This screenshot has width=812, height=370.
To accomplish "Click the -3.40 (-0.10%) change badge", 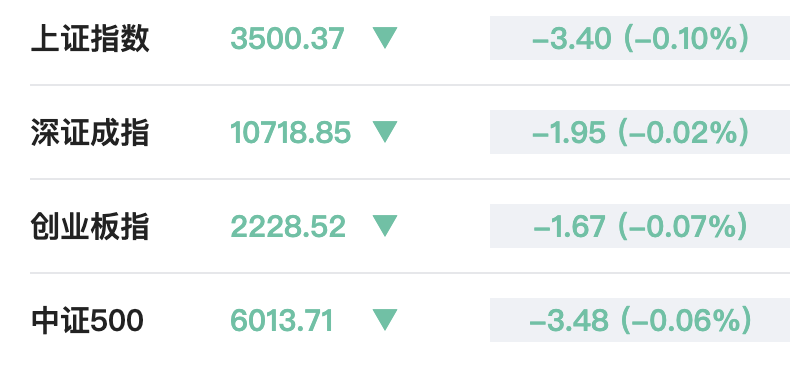I will pyautogui.click(x=640, y=38).
